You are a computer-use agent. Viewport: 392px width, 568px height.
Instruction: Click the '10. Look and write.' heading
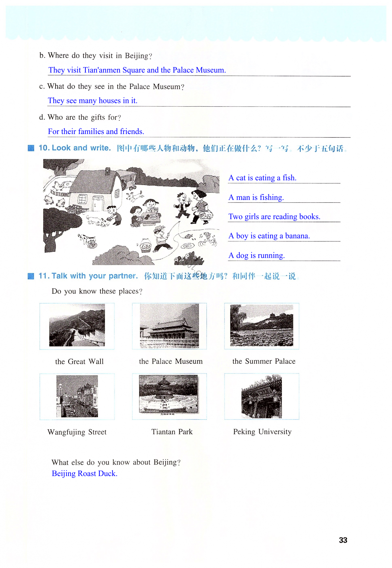(x=75, y=148)
